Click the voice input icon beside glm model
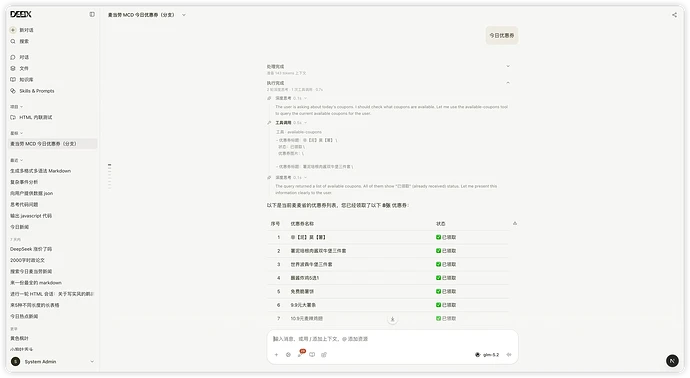Viewport: 690px width, 378px height. click(509, 355)
